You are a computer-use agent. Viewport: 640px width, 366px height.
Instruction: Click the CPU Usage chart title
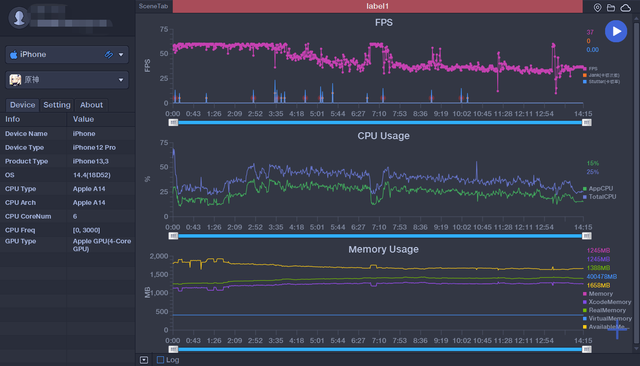pos(383,136)
